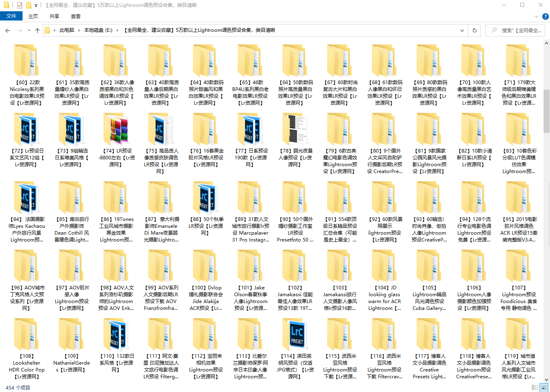
Task: Select folder name 【87】意大利摄影师Emanuele
Action: pyautogui.click(x=161, y=229)
